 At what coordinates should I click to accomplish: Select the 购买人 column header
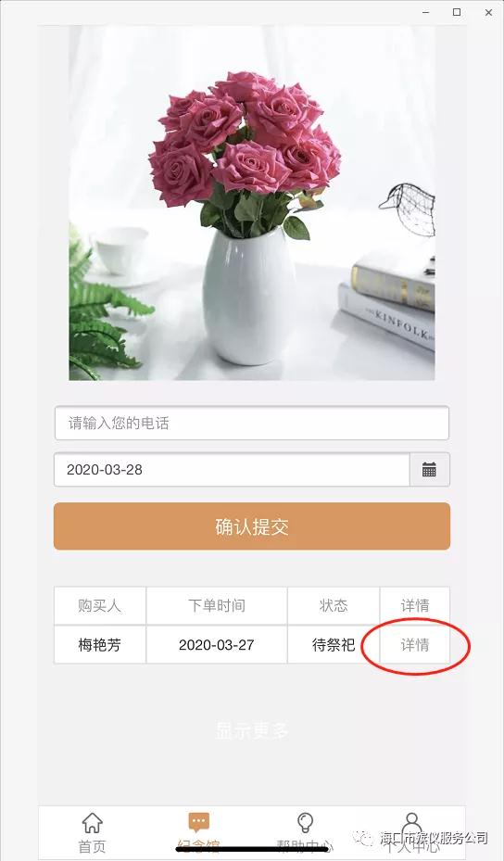pos(99,605)
